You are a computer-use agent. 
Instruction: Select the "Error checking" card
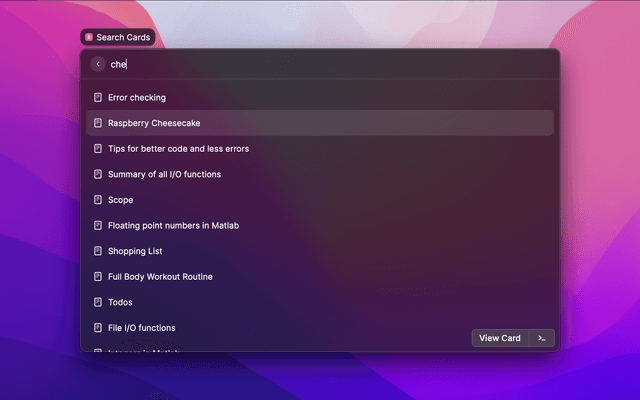320,98
